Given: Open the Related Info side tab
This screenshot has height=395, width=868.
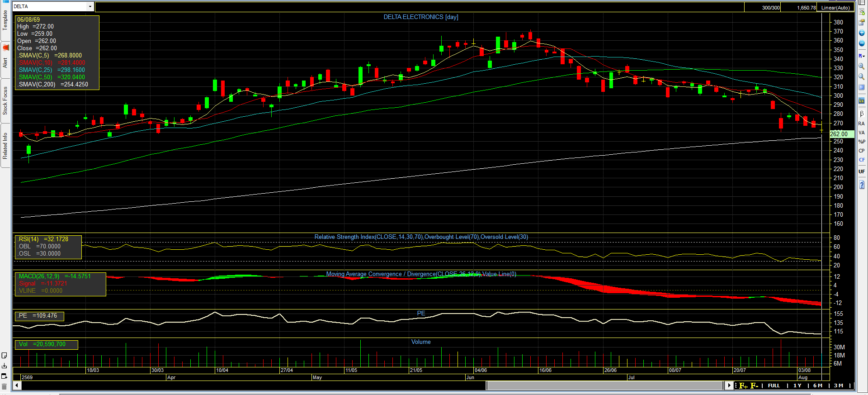Looking at the screenshot, I should pyautogui.click(x=5, y=146).
